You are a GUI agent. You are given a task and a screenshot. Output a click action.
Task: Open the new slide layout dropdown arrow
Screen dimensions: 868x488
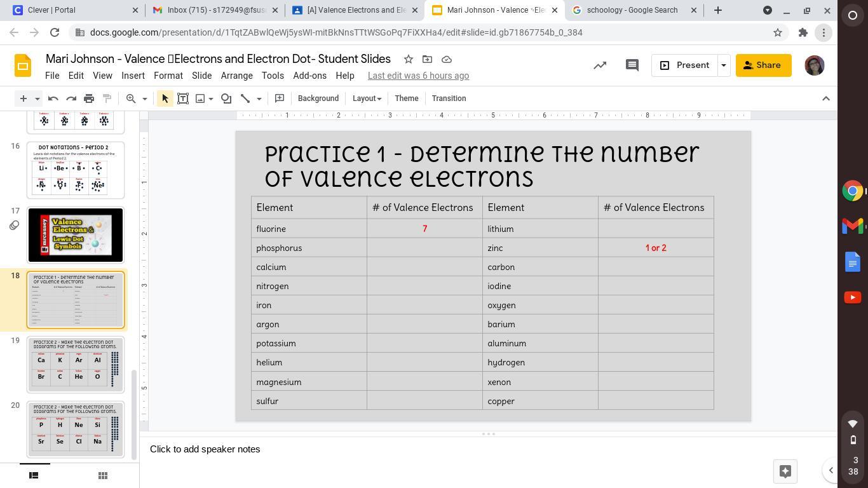coord(37,98)
